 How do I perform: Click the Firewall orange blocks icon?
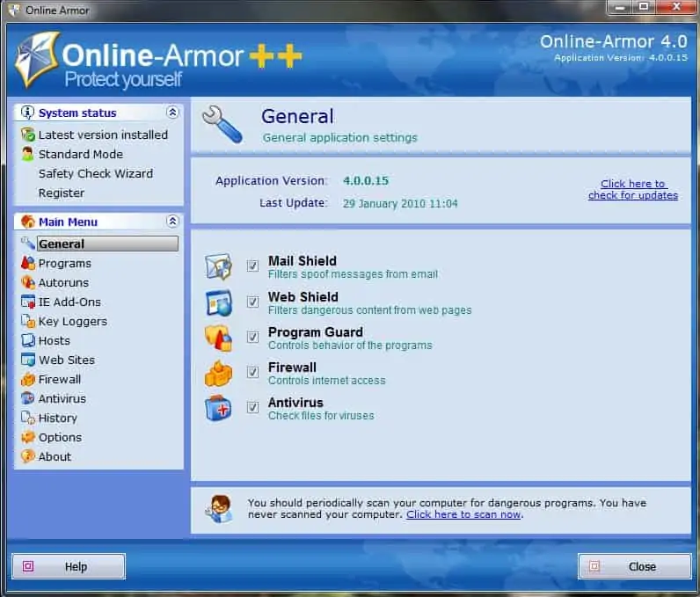pyautogui.click(x=218, y=373)
